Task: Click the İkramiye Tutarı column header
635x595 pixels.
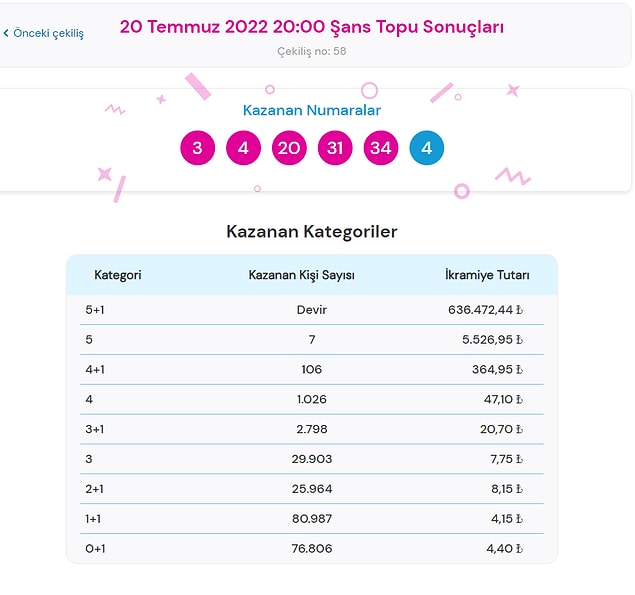Action: 487,275
